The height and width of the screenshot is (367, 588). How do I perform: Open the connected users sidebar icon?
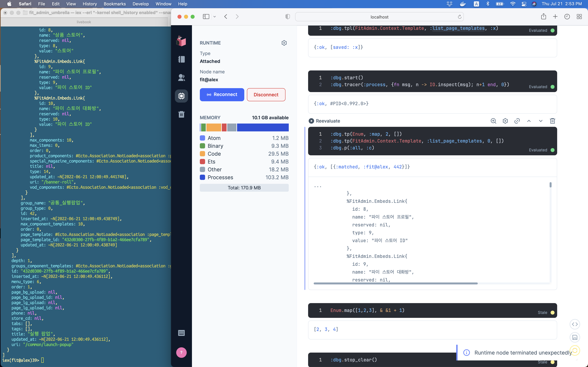pos(181,78)
